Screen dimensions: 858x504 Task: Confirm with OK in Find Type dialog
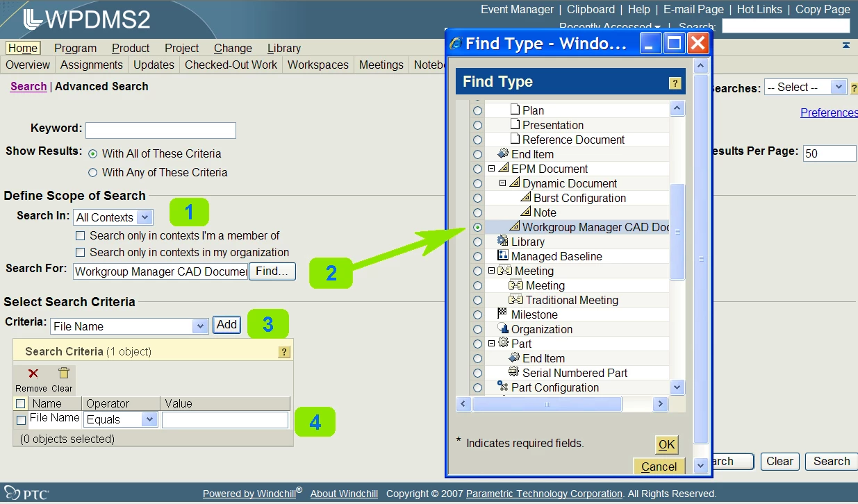666,444
